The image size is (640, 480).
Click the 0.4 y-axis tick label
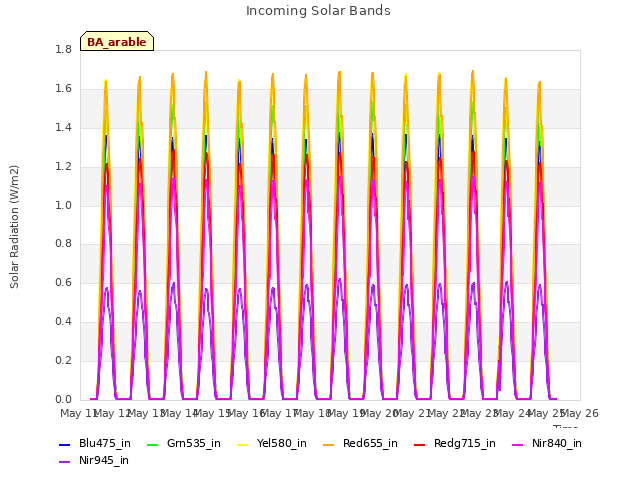coord(63,322)
